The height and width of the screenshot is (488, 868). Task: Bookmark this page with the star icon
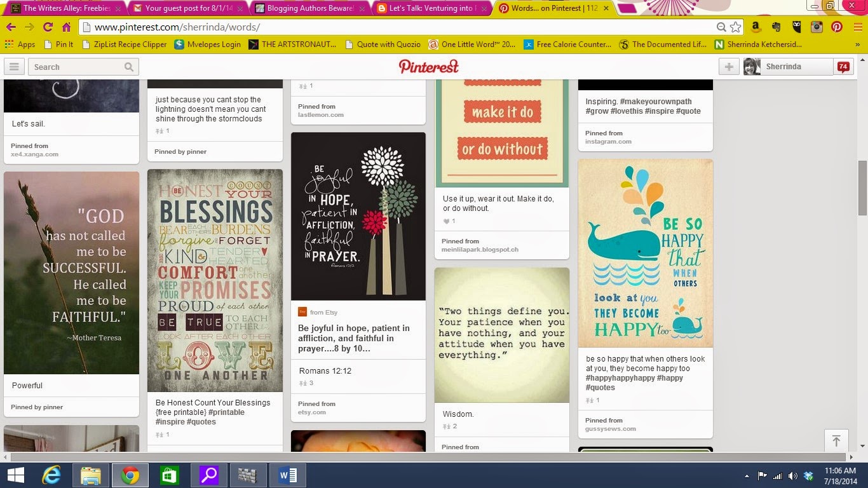pos(735,27)
